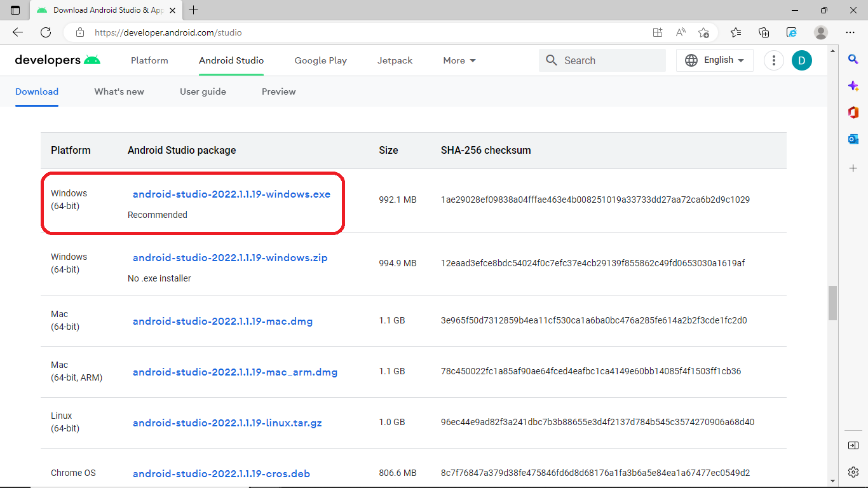The height and width of the screenshot is (488, 868).
Task: Open the browser profile avatar
Action: [x=821, y=32]
